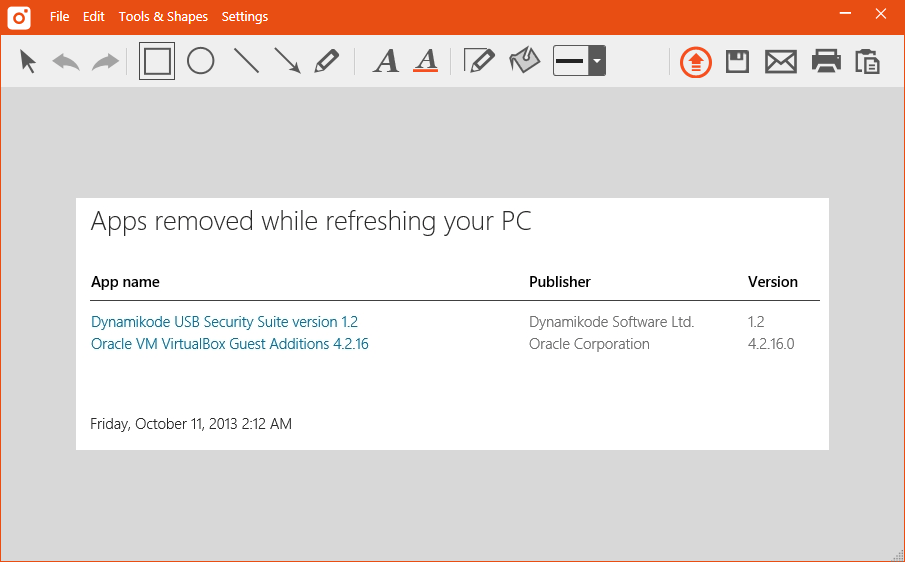Undo the last action
Viewport: 905px width, 562px height.
coord(66,61)
